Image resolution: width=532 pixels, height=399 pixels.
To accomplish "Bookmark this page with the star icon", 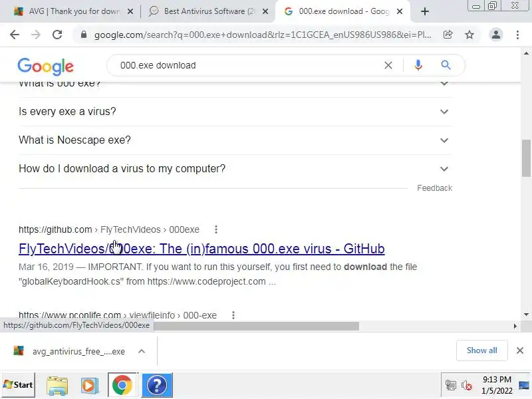I will click(469, 35).
